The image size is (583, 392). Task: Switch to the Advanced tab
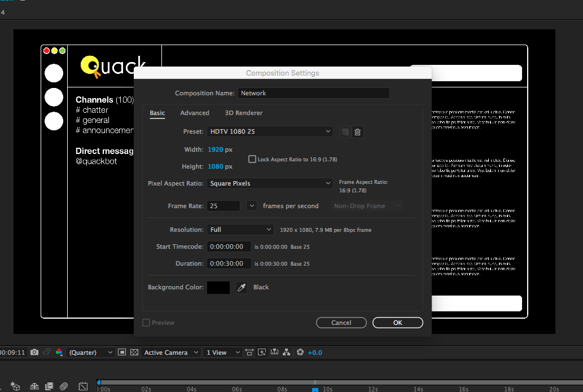coord(195,113)
